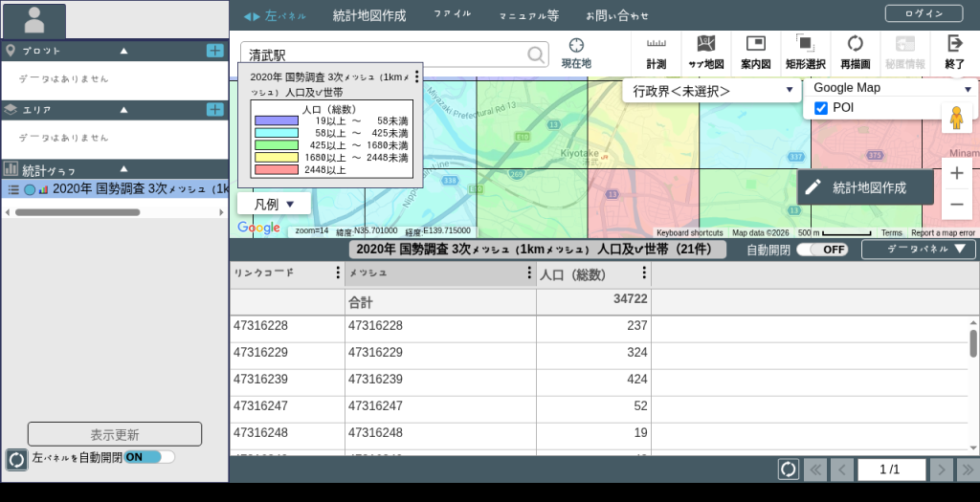Select the 計測 measurement tool
980x502 pixels.
(657, 54)
